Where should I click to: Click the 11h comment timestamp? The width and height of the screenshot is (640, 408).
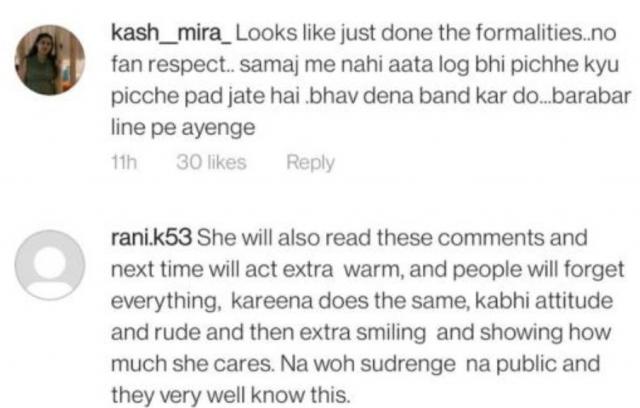click(124, 162)
